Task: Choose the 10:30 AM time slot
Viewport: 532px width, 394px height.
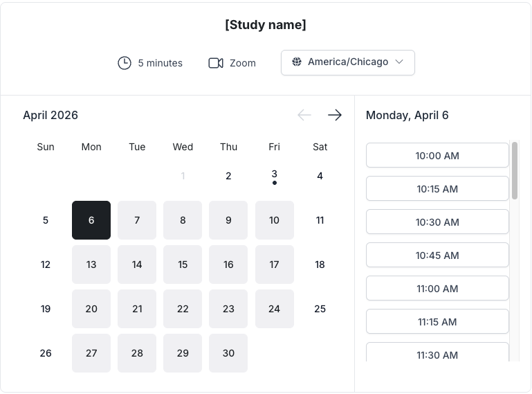Action: (x=437, y=222)
